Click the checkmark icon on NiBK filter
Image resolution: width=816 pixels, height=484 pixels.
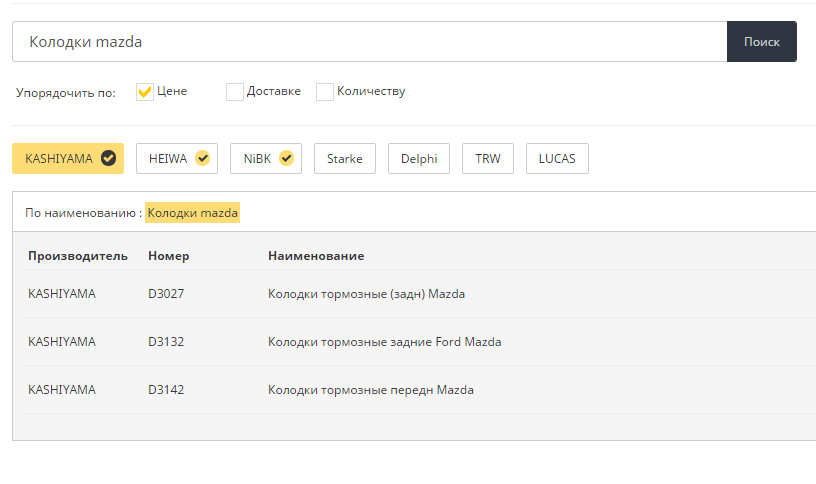[286, 158]
